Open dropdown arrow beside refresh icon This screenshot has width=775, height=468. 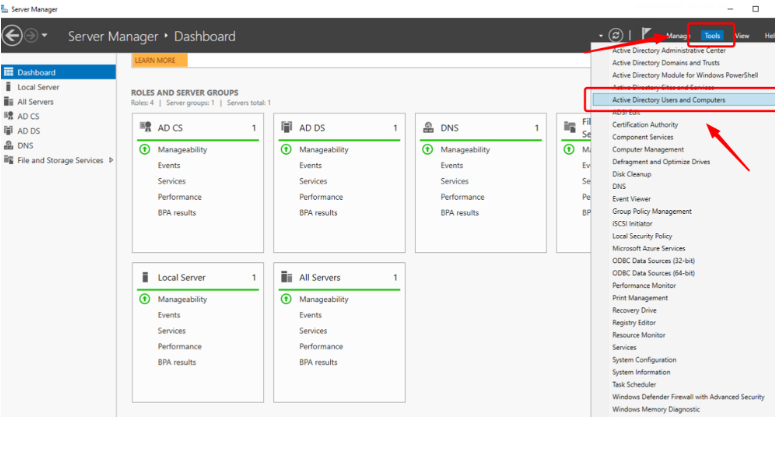[x=601, y=36]
